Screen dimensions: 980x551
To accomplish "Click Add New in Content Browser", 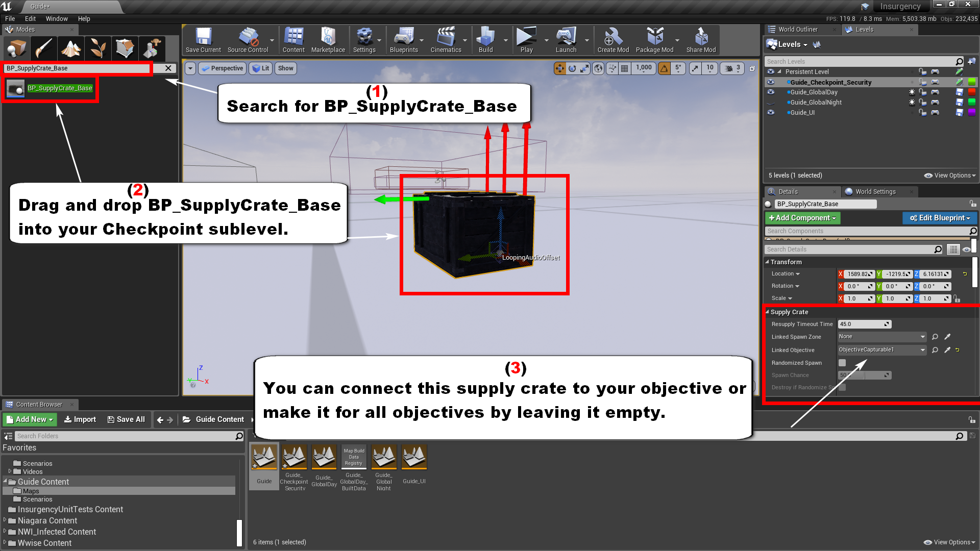I will coord(30,419).
